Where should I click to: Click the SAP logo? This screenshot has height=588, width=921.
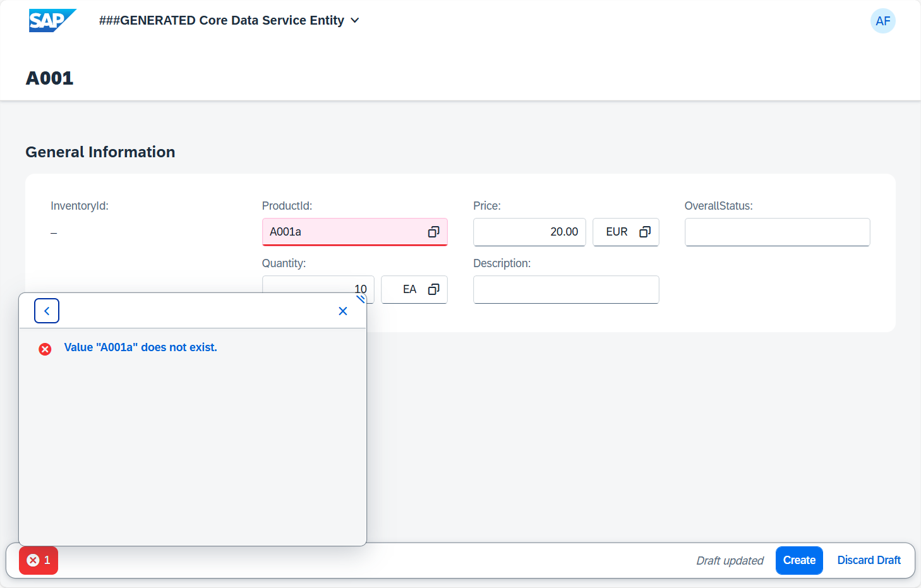52,20
